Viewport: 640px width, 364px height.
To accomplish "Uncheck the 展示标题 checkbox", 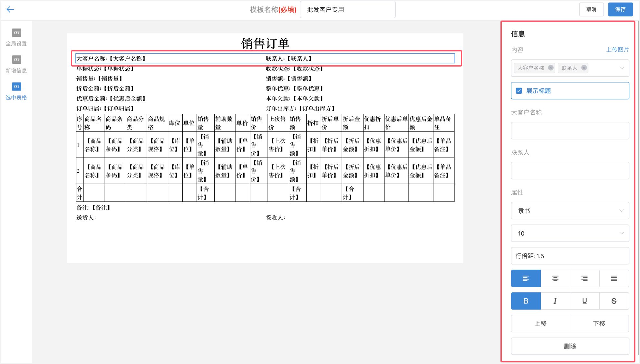I will click(519, 91).
